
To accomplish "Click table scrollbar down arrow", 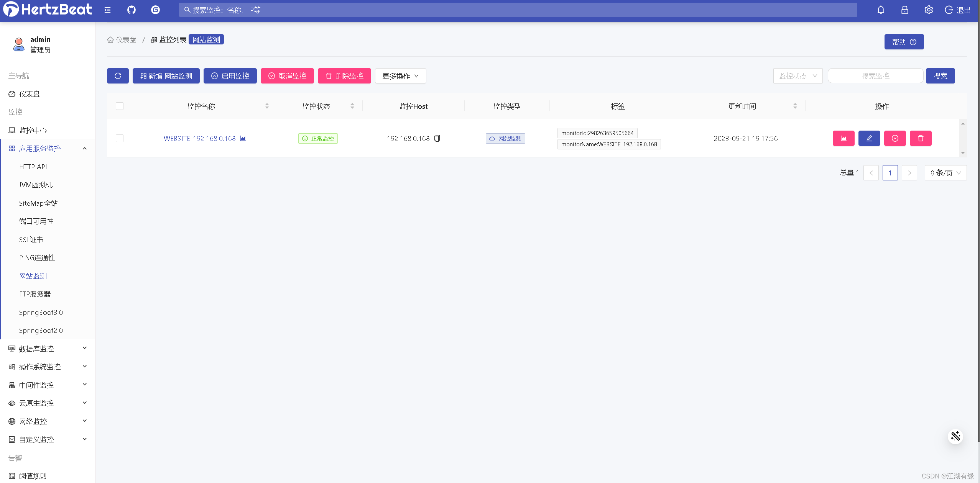I will [x=963, y=153].
